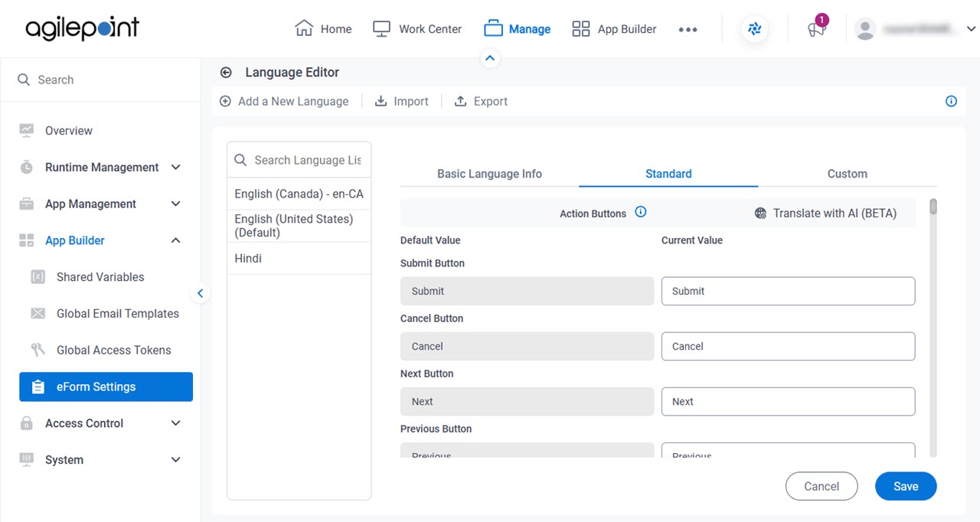Click the Search Language List field
The width and height of the screenshot is (980, 522).
point(299,160)
